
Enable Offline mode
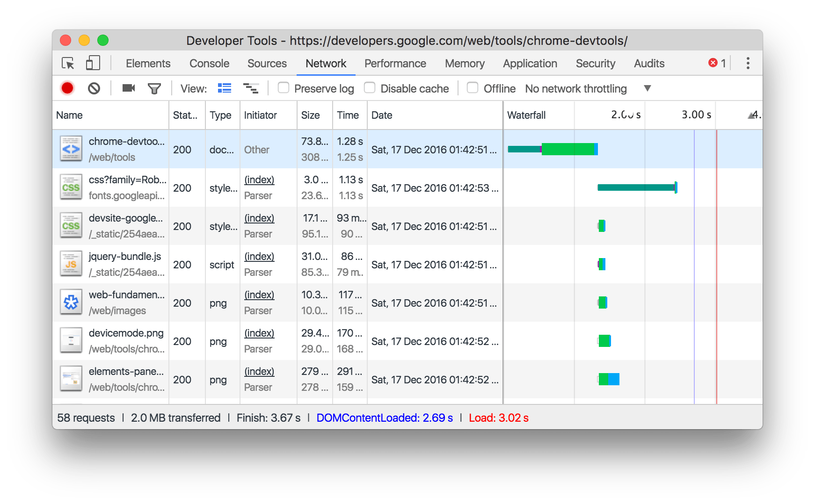click(473, 88)
